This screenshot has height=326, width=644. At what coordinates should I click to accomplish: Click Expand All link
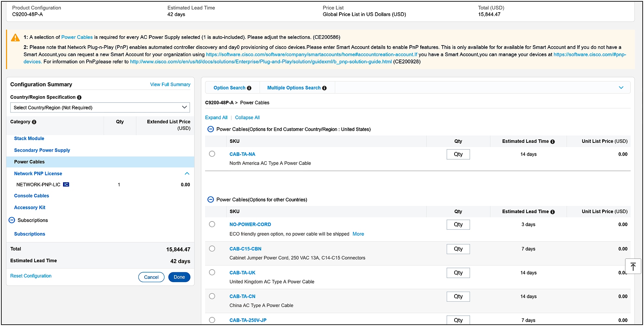216,118
